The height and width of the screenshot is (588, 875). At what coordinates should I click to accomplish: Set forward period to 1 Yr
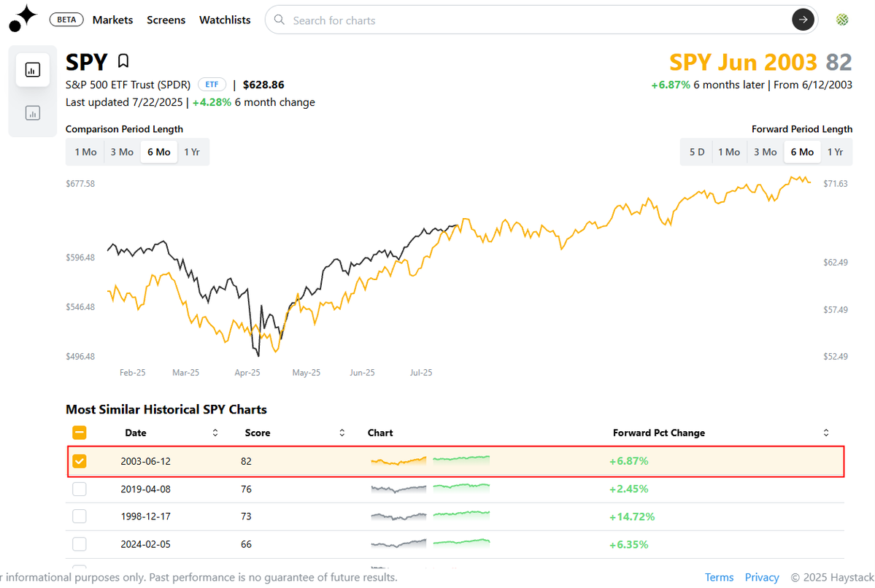(835, 152)
